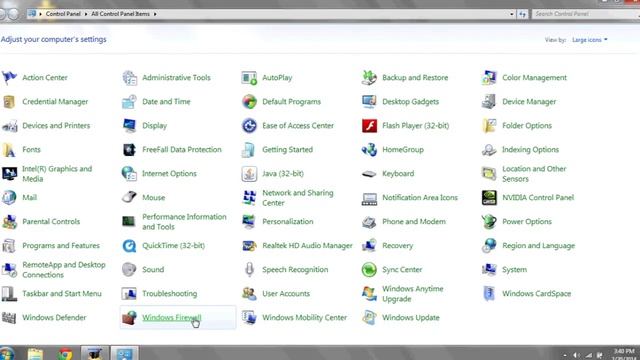
Task: Open the address bar history dropdown arrow
Action: [511, 14]
